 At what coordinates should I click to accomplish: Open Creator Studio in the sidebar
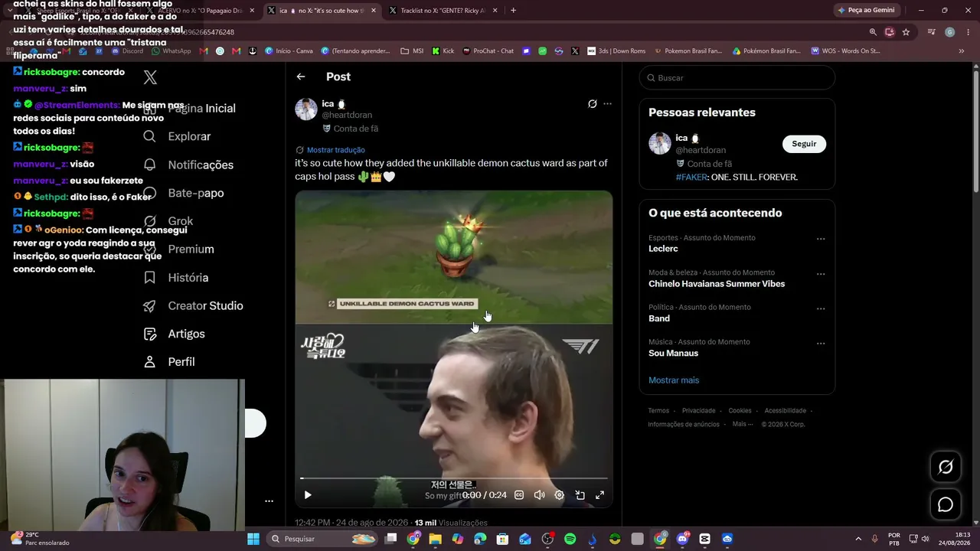[193, 306]
